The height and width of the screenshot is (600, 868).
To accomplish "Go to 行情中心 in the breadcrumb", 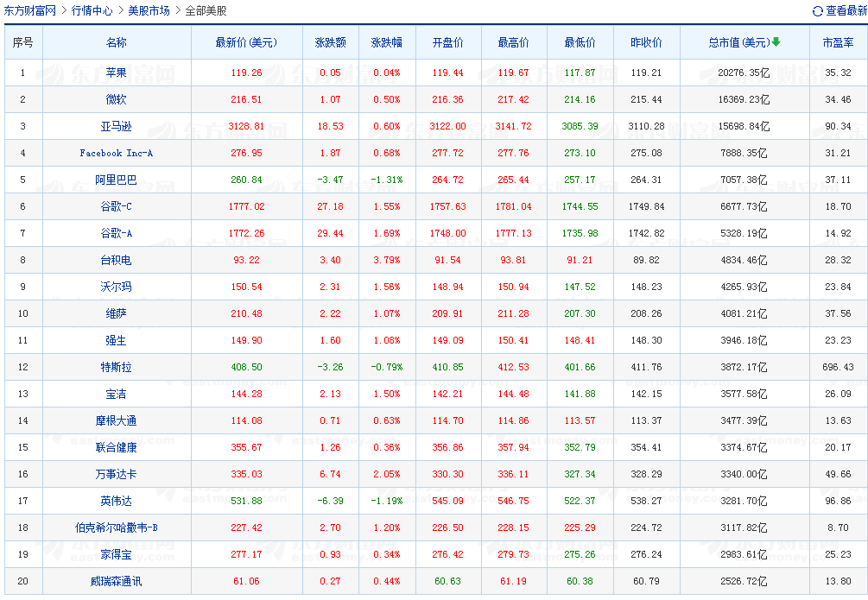I will coord(92,11).
